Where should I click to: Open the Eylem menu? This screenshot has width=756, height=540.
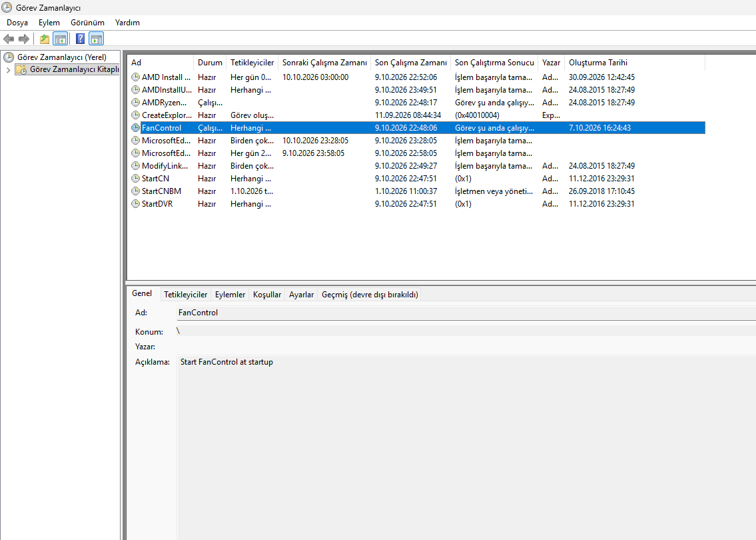[x=49, y=23]
